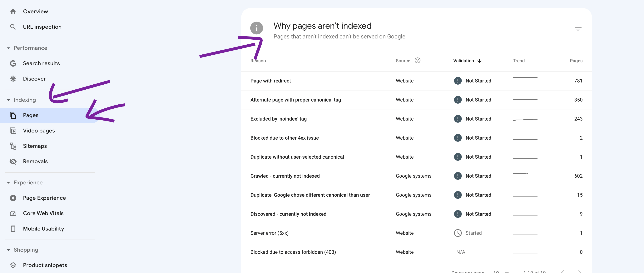This screenshot has width=644, height=273.
Task: Click the Overview home icon
Action: coord(13,12)
